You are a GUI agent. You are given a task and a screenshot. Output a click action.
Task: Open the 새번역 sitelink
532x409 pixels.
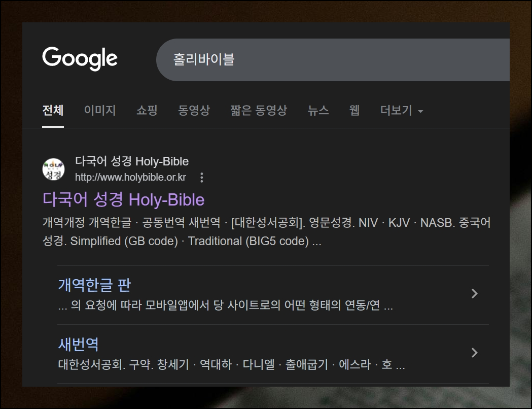tap(79, 344)
